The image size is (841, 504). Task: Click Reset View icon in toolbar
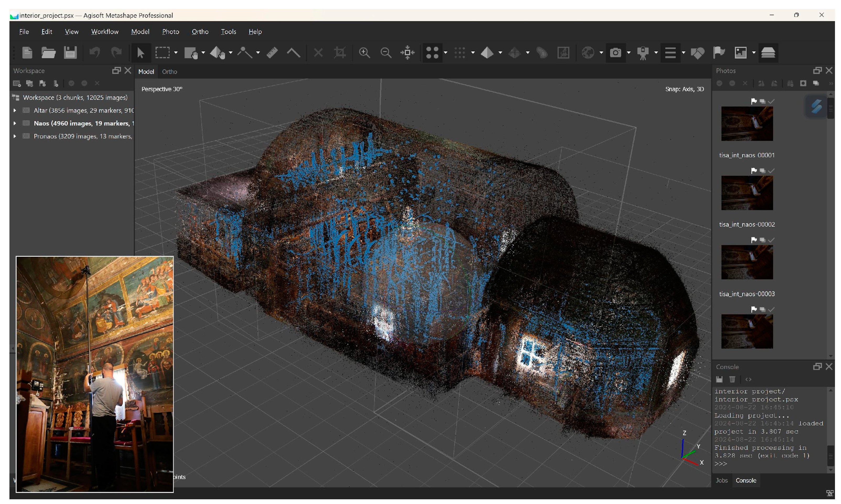(407, 53)
